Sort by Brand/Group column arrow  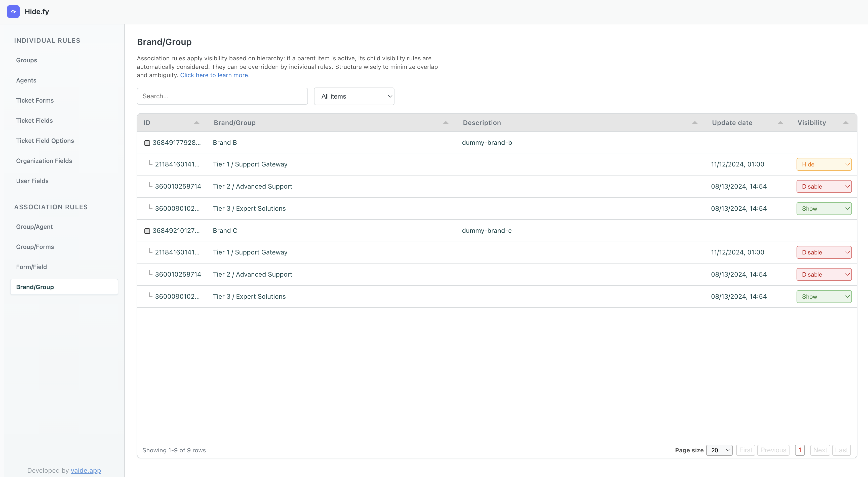pos(446,123)
